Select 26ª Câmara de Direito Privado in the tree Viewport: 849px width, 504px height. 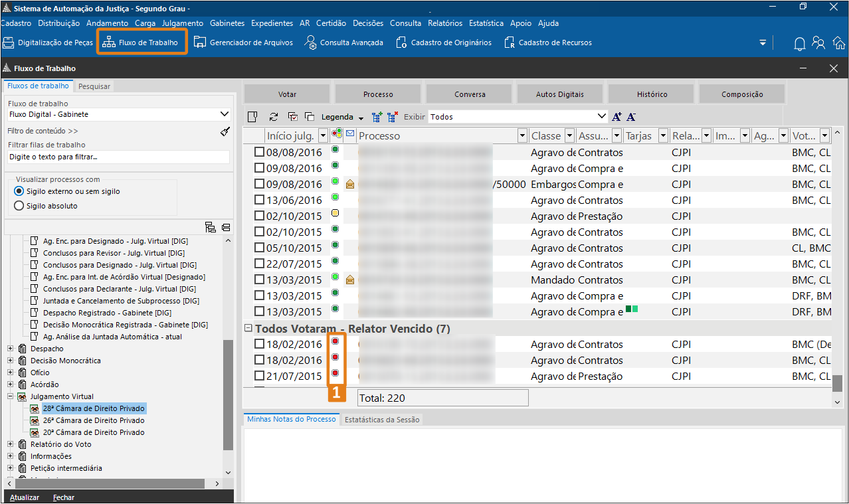coord(94,420)
